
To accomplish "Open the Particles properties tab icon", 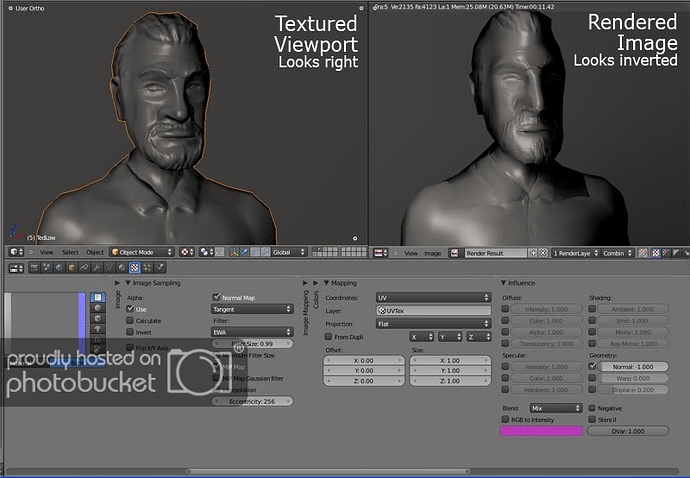I will click(x=147, y=268).
